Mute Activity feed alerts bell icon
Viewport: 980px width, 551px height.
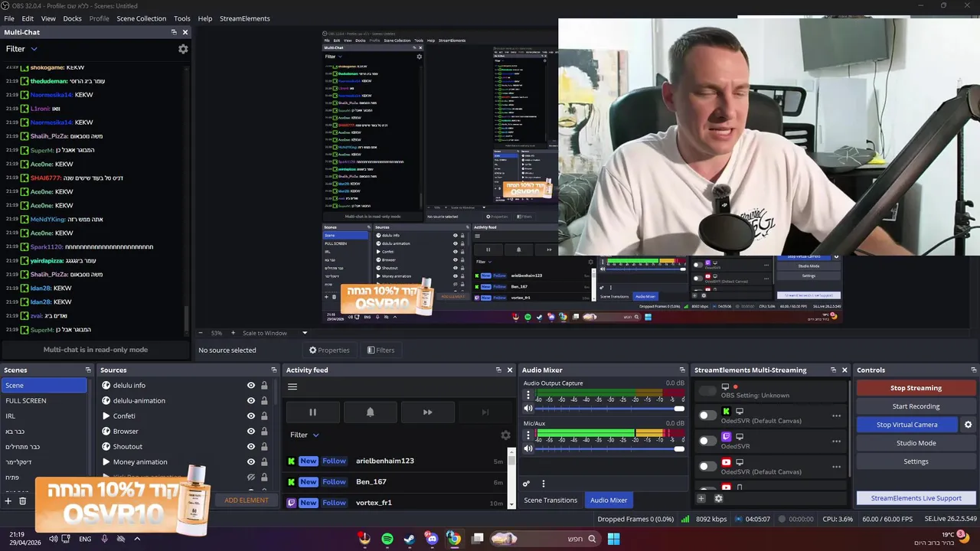pos(370,412)
